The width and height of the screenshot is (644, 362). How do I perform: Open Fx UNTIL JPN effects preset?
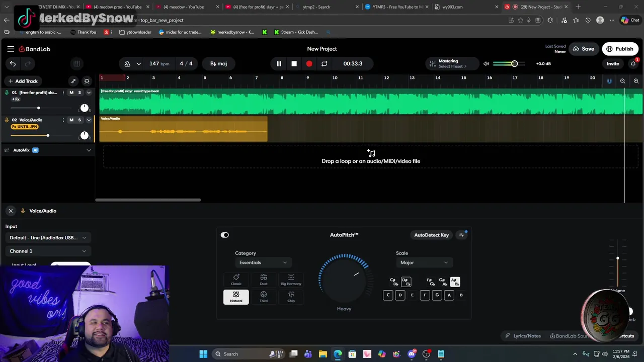point(25,127)
